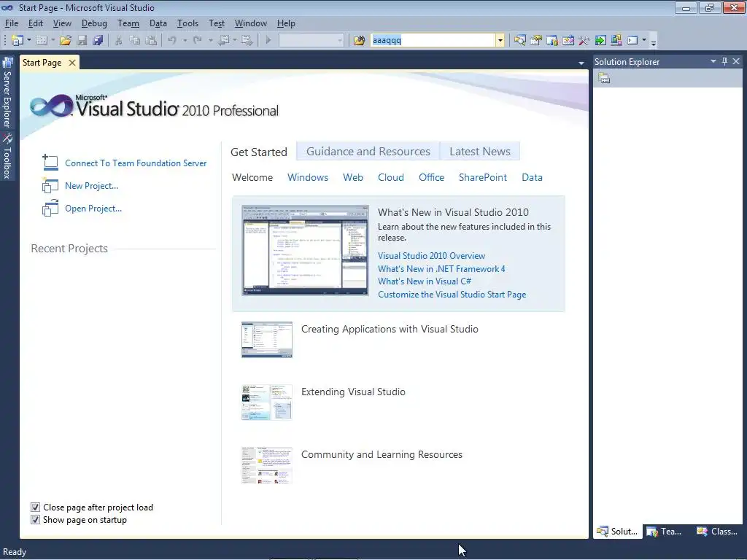Click the Navigate Backward toolbar icon

223,41
